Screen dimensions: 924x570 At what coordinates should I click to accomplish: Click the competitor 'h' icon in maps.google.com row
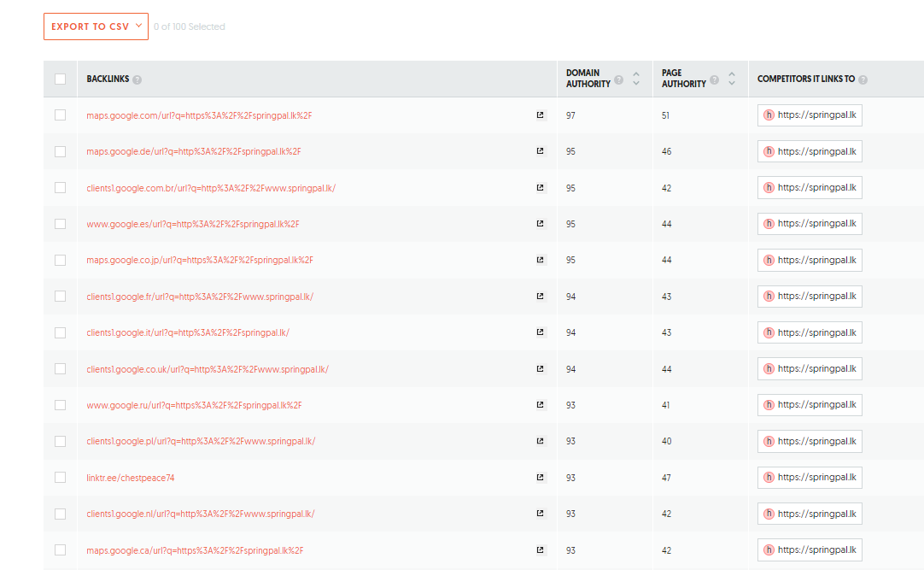point(769,115)
